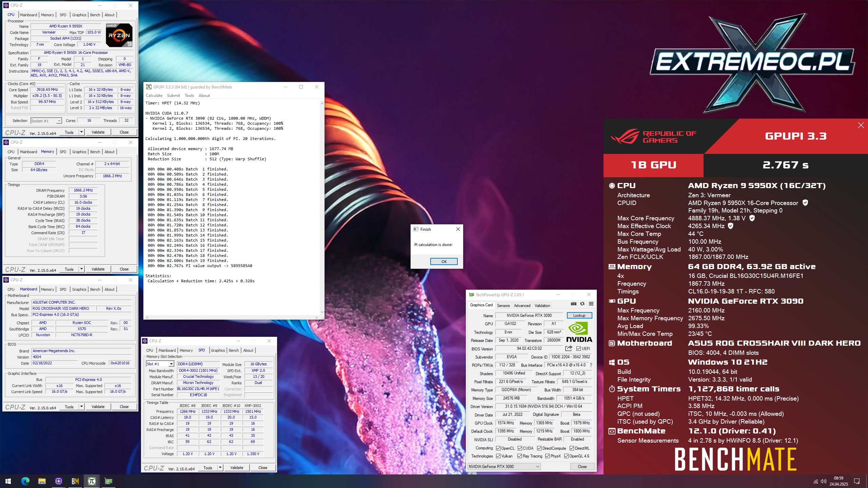
Task: Click the Ryzen 9 logo in CPU-Z
Action: (x=119, y=35)
